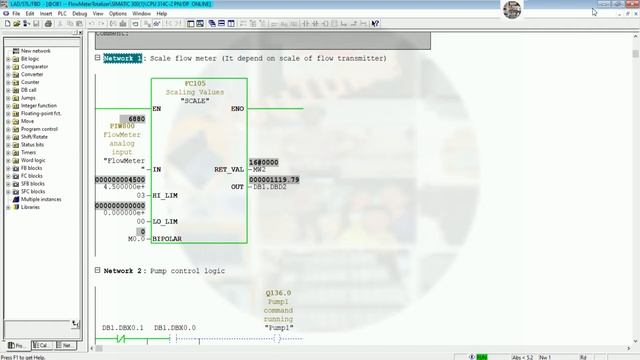Image resolution: width=640 pixels, height=360 pixels.
Task: Click the Undo toolbar icon
Action: [92, 24]
